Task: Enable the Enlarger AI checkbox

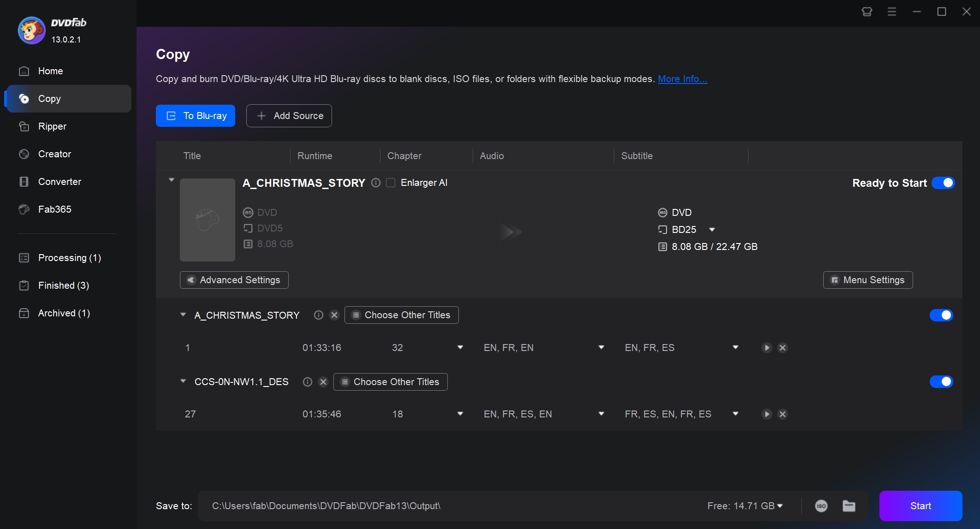Action: [x=391, y=183]
